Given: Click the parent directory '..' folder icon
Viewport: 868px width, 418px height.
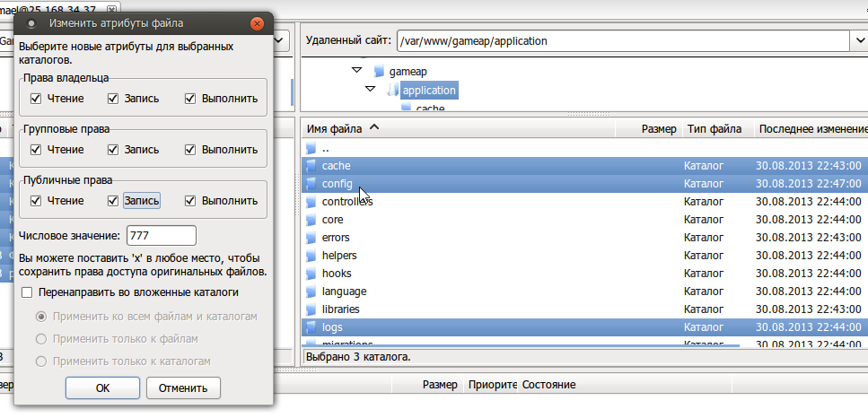Looking at the screenshot, I should coord(311,148).
